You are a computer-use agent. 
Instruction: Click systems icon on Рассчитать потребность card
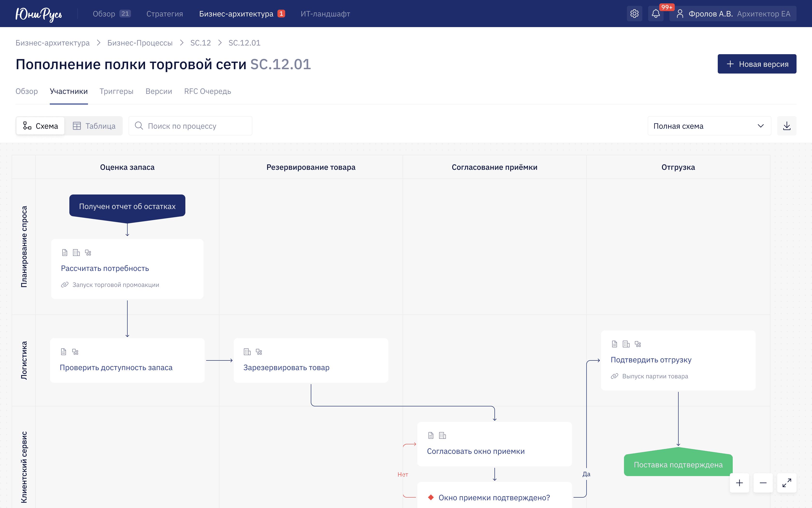click(x=88, y=253)
